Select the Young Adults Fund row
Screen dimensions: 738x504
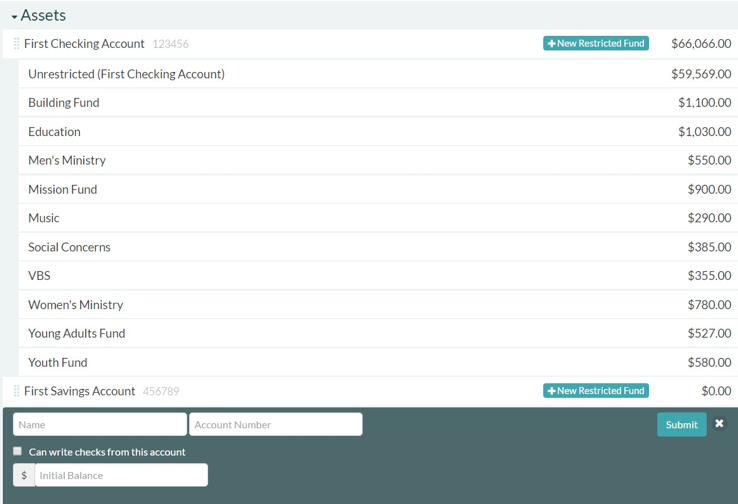pos(76,334)
